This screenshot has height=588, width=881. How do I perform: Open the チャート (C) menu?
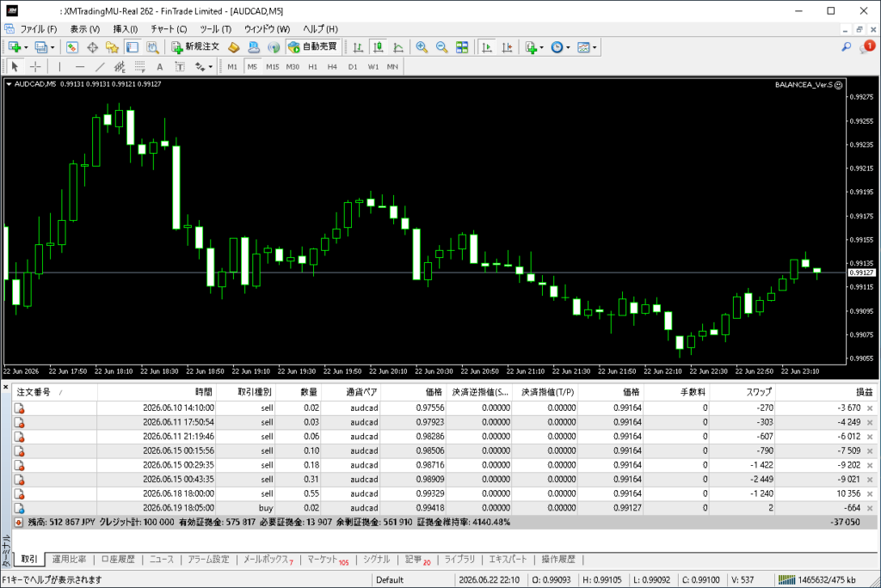click(x=169, y=28)
